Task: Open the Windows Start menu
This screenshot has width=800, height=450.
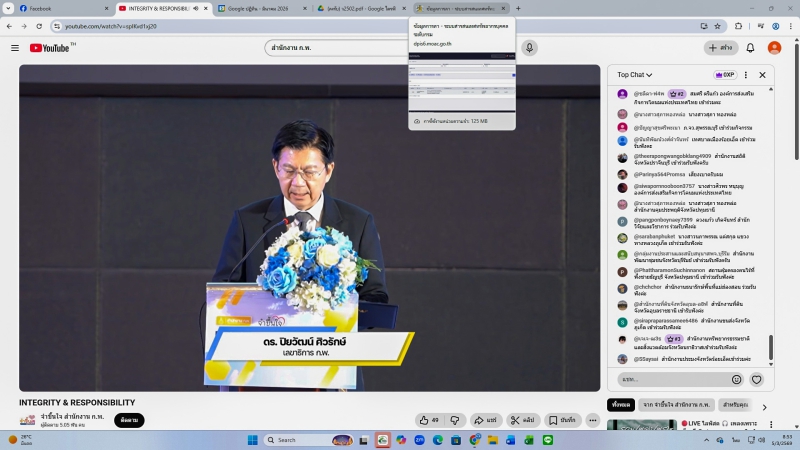Action: (x=252, y=440)
